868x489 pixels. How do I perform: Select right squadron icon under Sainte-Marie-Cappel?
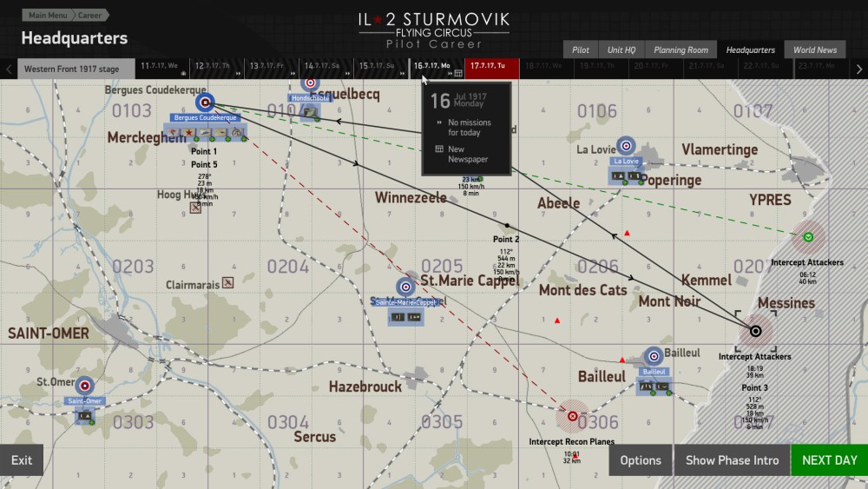[x=414, y=317]
